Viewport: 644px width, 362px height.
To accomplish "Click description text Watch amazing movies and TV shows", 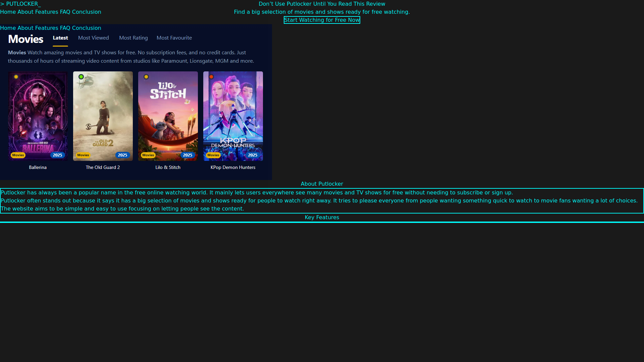I will point(131,57).
